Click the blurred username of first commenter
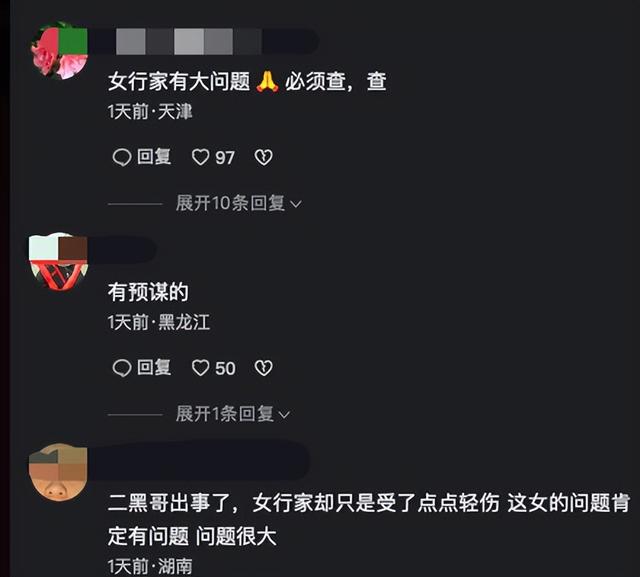This screenshot has height=577, width=640. 204,42
